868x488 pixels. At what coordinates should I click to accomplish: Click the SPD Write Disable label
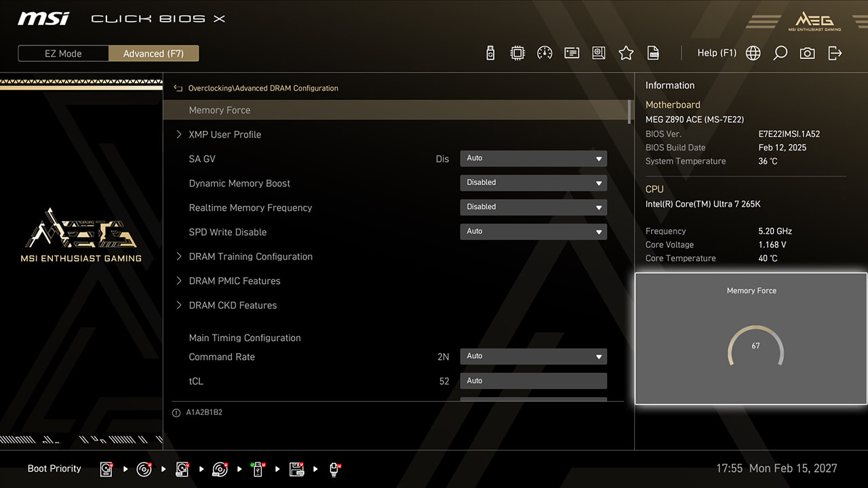pos(228,232)
